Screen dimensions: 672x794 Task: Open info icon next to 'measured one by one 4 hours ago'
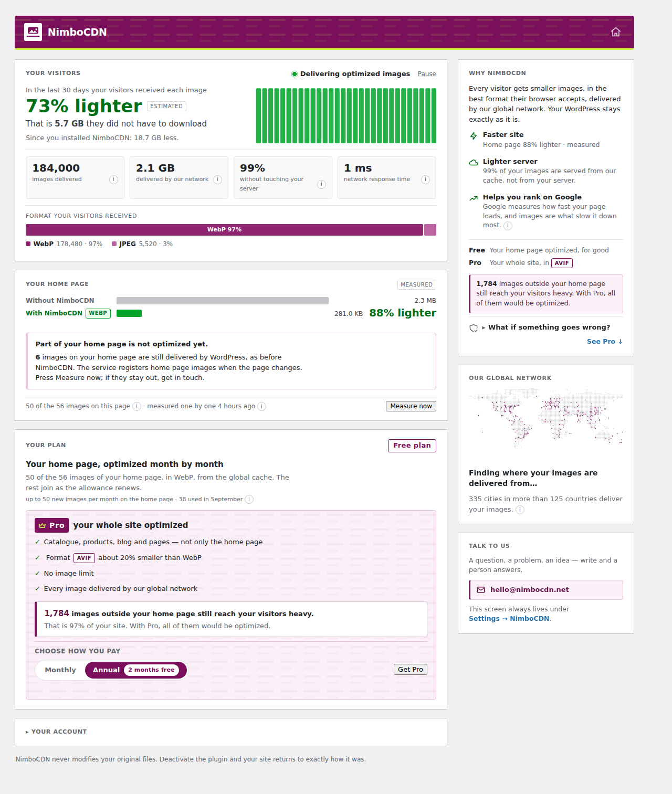(261, 406)
